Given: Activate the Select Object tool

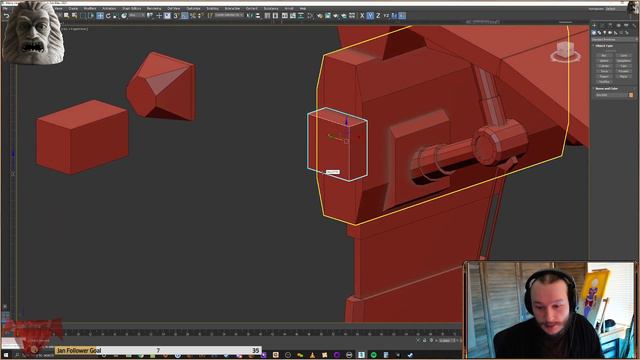Looking at the screenshot, I should tap(66, 16).
